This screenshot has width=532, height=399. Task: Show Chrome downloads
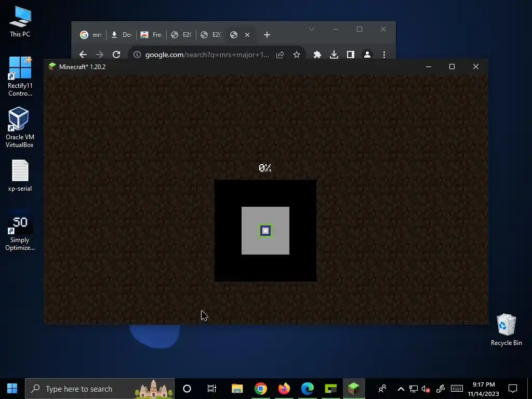click(334, 55)
